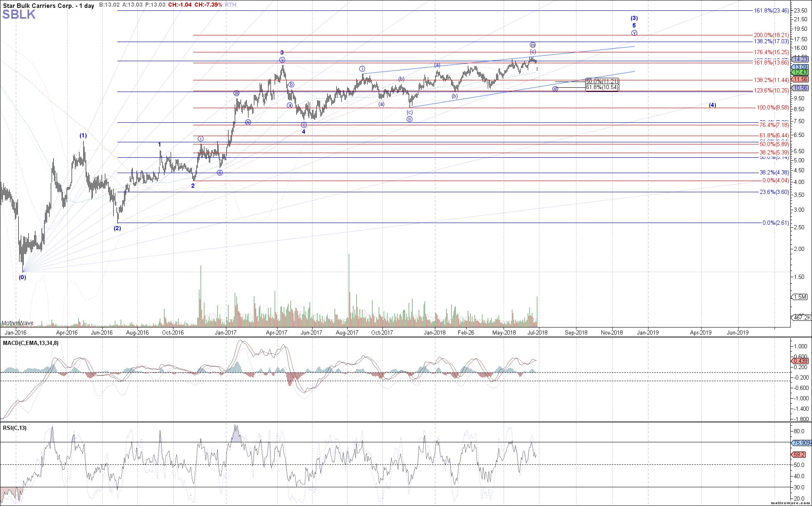Image resolution: width=812 pixels, height=506 pixels.
Task: Select the 'Star Bulk Carriers Corp. - 1 day' title
Action: point(49,5)
